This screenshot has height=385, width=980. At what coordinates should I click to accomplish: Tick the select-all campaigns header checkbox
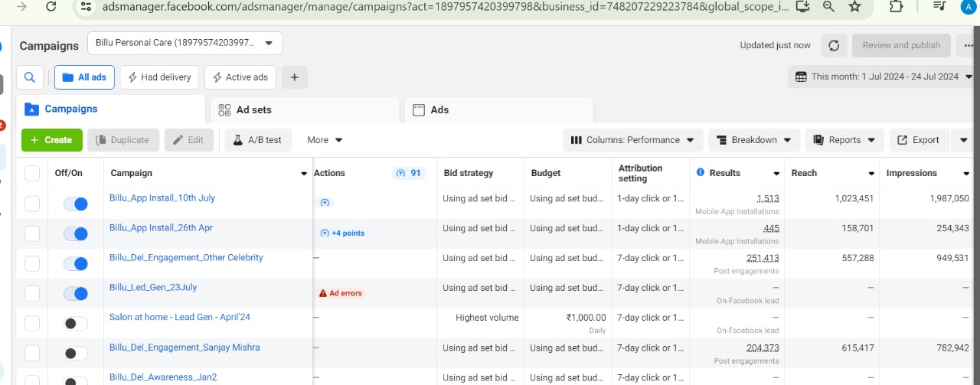click(32, 173)
